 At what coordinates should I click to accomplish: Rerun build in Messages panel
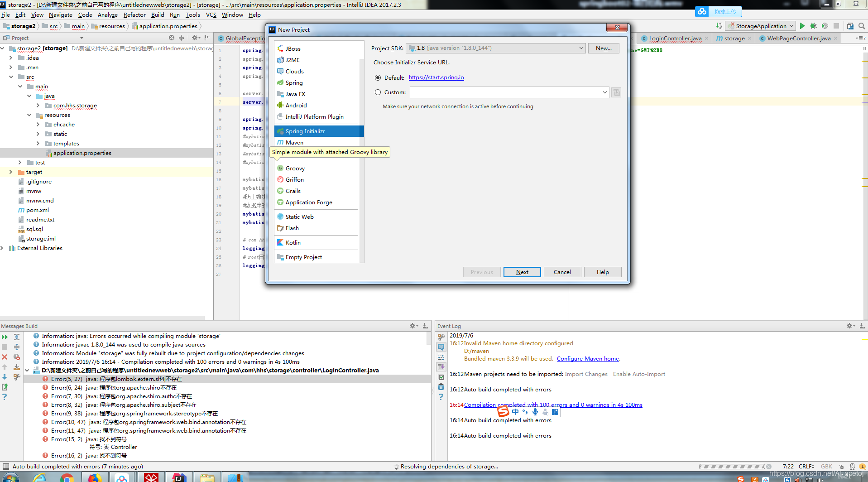pos(5,337)
